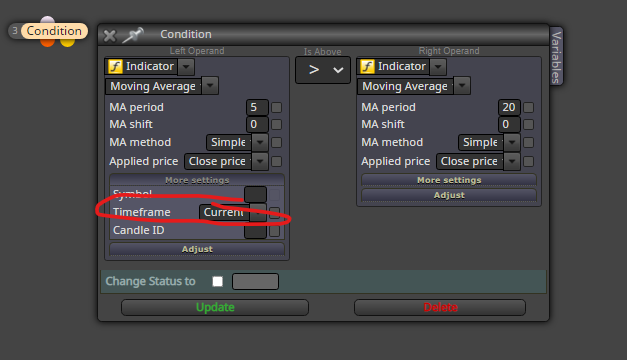Enable the Change Status to checkbox
Image resolution: width=627 pixels, height=360 pixels.
[218, 282]
